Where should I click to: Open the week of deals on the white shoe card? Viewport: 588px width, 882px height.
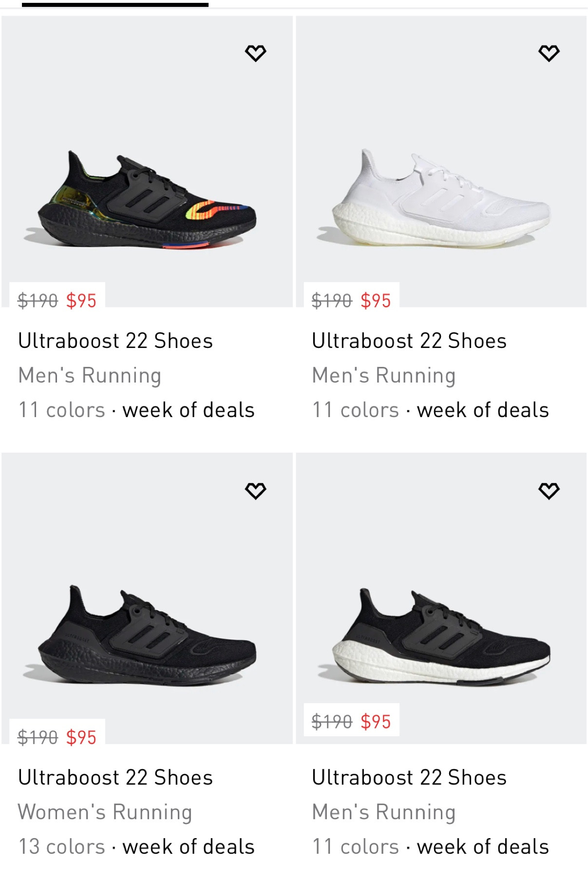[x=483, y=410]
